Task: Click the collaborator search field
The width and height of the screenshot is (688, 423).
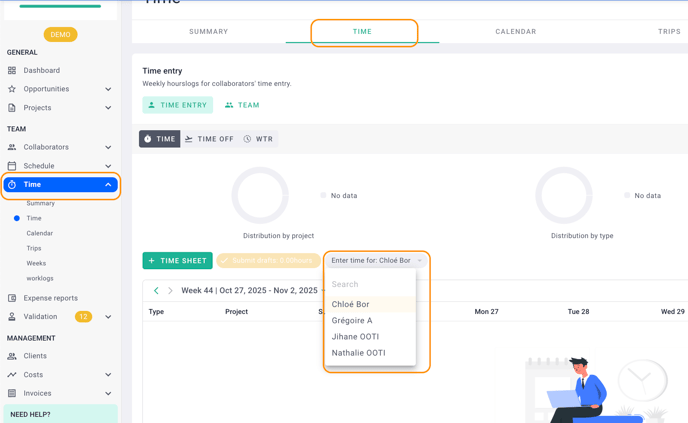Action: point(370,285)
